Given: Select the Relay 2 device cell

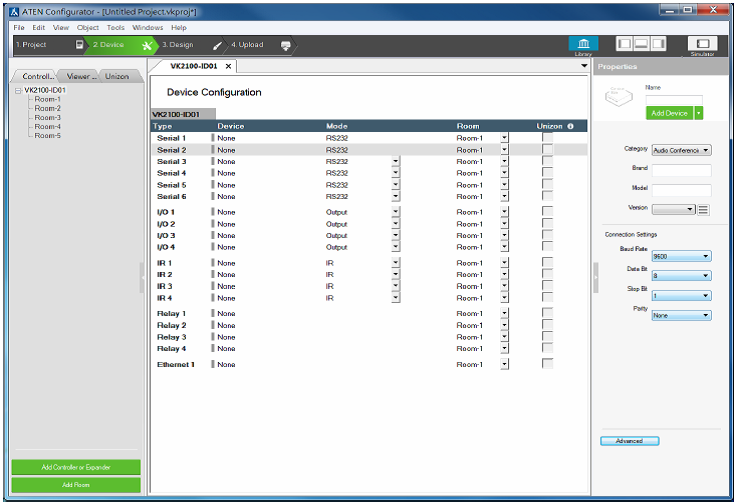Looking at the screenshot, I should tap(226, 325).
